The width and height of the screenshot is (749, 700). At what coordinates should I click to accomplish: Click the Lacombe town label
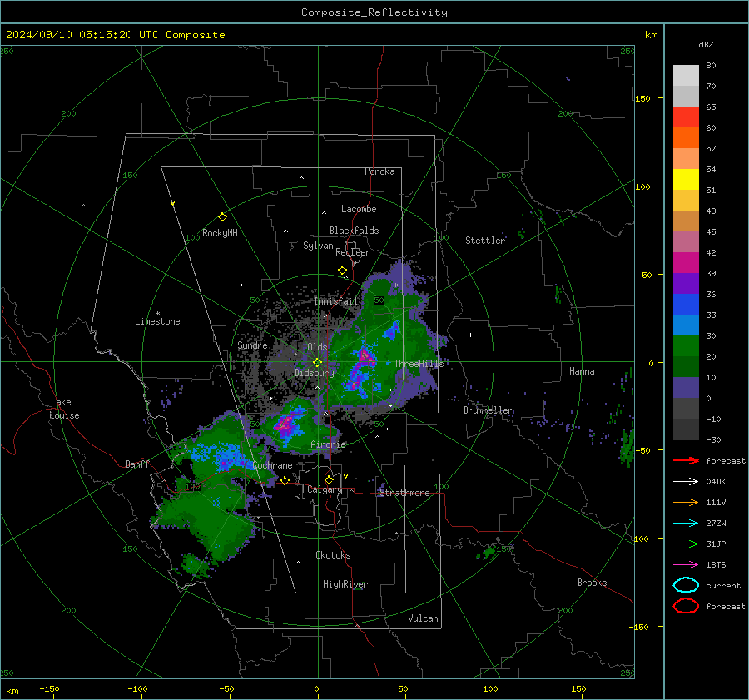point(359,209)
